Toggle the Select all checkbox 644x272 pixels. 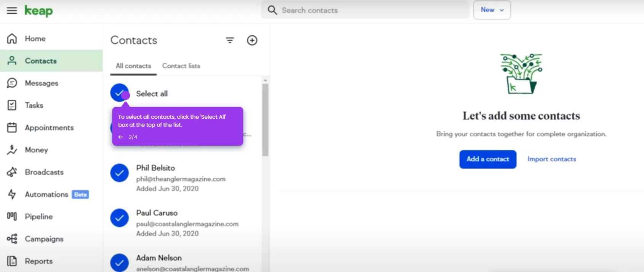point(120,93)
